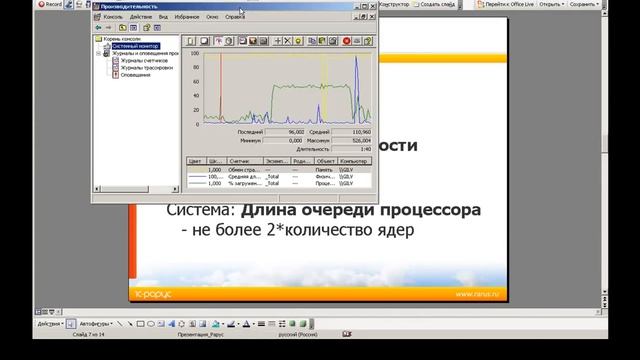Screen dimensions: 640x360
Task: Go back using the green left arrow
Action: 98,28
